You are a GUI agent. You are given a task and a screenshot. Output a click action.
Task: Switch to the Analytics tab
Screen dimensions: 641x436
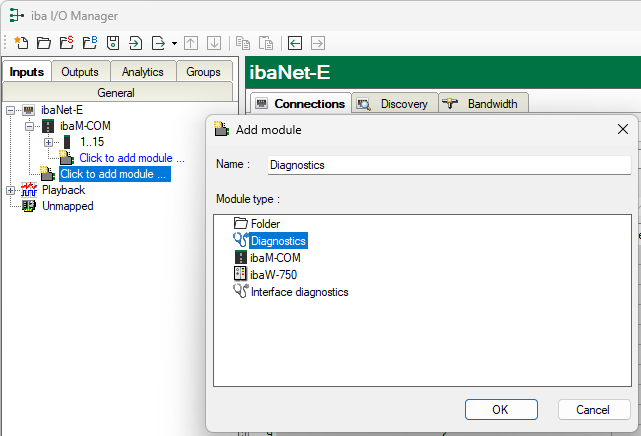pyautogui.click(x=142, y=72)
